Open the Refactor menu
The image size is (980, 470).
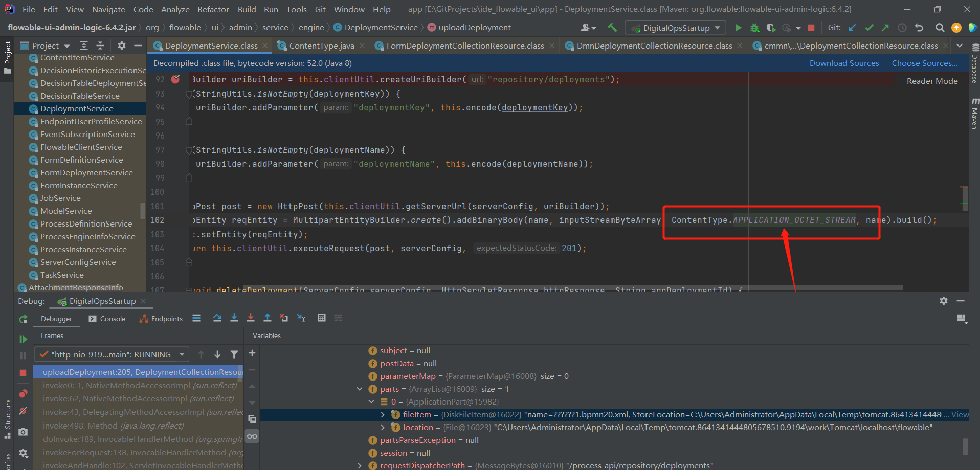pos(213,9)
